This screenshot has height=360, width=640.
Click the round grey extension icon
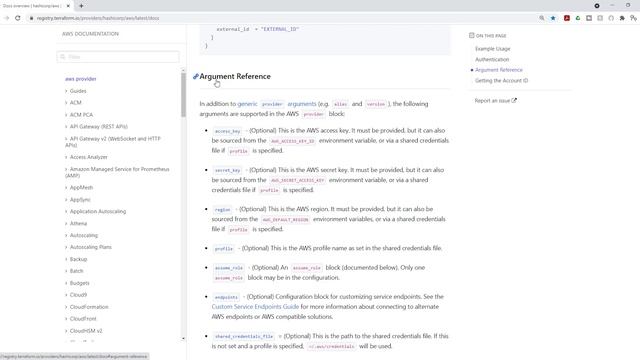[611, 18]
